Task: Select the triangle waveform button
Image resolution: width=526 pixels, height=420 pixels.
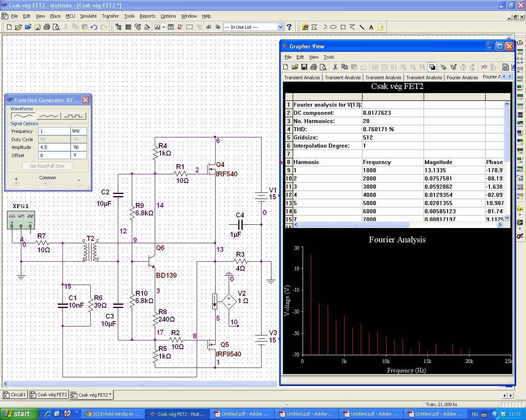Action: [x=48, y=116]
